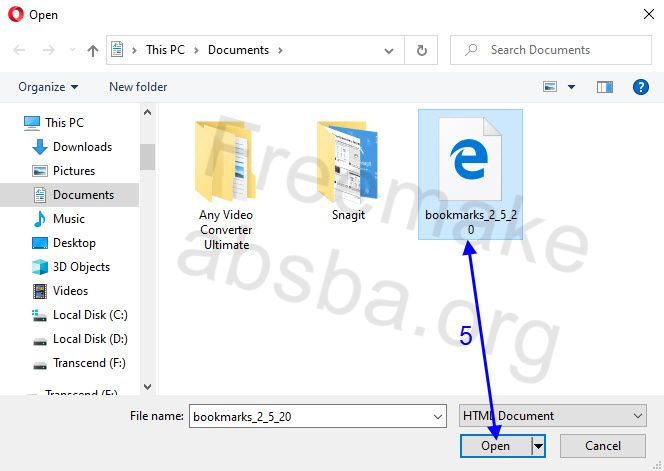Click the Downloads arrow icon
The width and height of the screenshot is (664, 471).
click(x=40, y=147)
